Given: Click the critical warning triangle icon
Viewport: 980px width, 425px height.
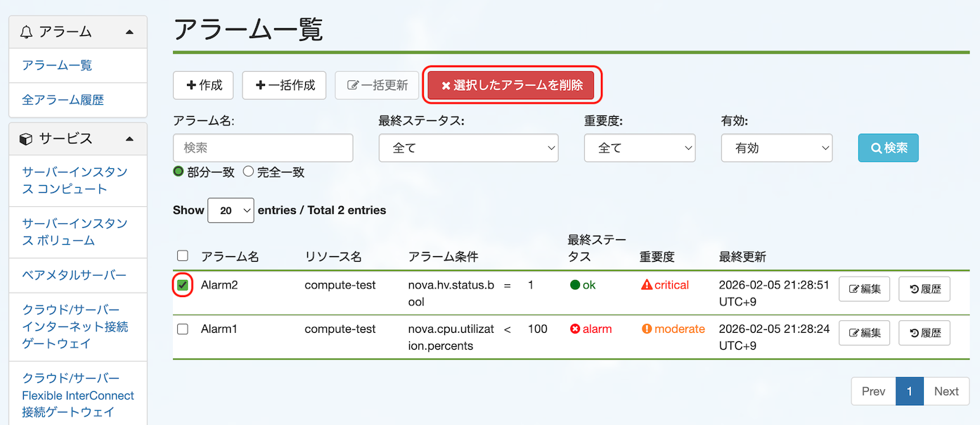Looking at the screenshot, I should [647, 285].
